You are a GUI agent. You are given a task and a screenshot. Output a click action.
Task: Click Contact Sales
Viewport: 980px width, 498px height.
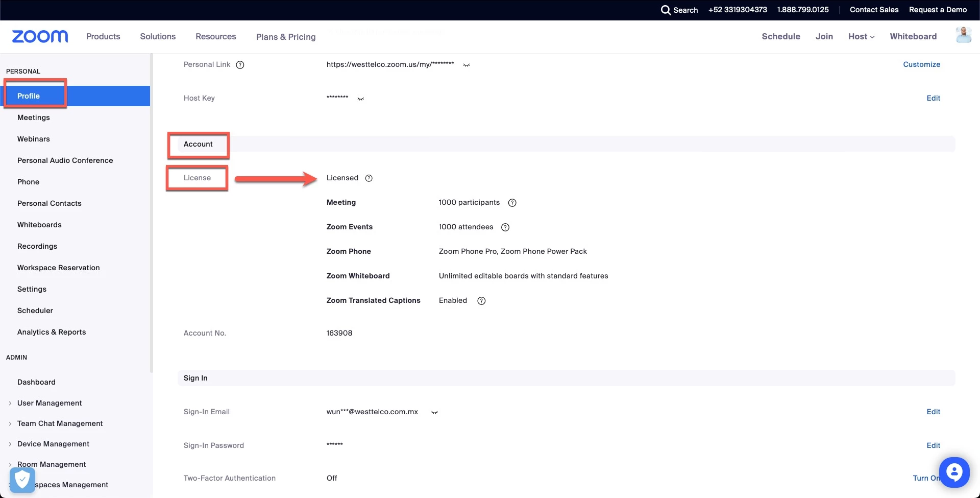tap(874, 10)
